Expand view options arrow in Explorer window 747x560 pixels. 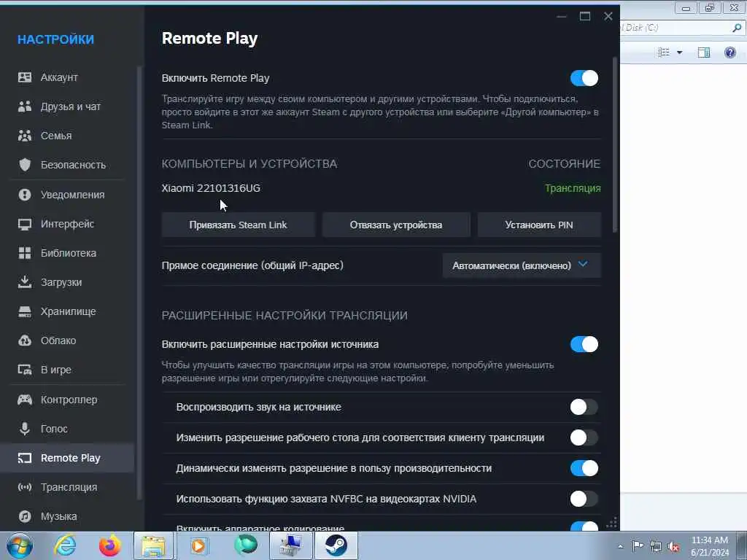coord(679,52)
